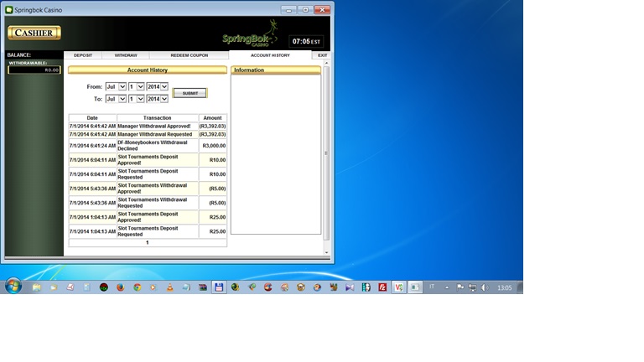
Task: Click the 07:05 EST clock display
Action: click(306, 41)
